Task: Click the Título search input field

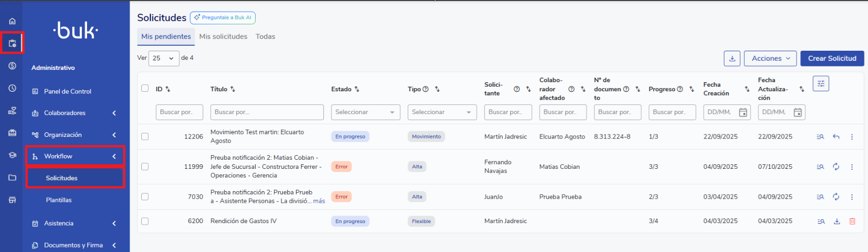Action: pos(267,112)
